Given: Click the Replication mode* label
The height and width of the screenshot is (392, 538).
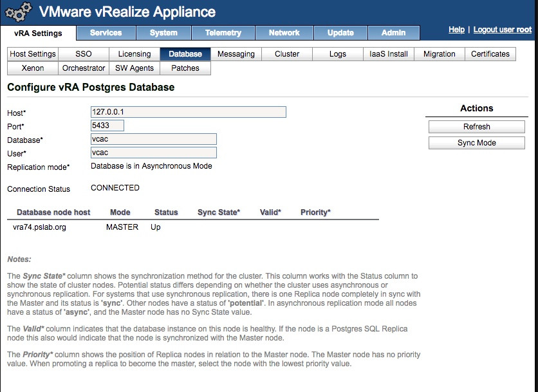Looking at the screenshot, I should click(39, 167).
